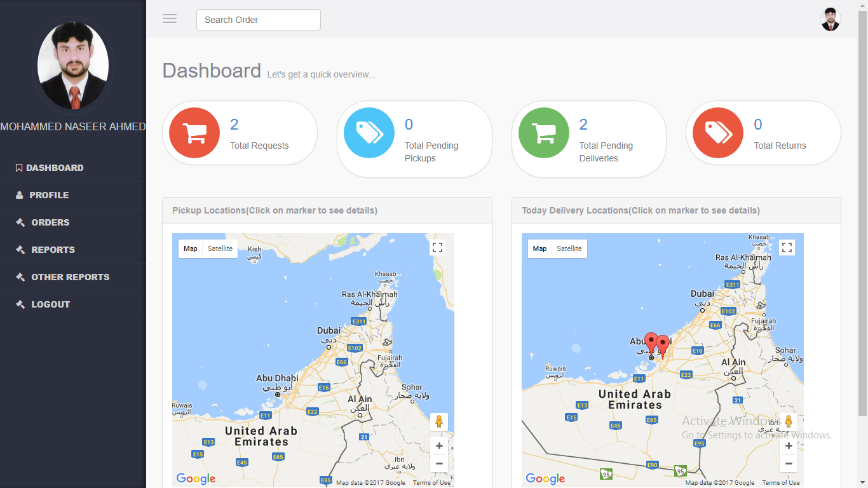Click the red Total Returns tag icon
This screenshot has height=488, width=868.
tap(718, 133)
